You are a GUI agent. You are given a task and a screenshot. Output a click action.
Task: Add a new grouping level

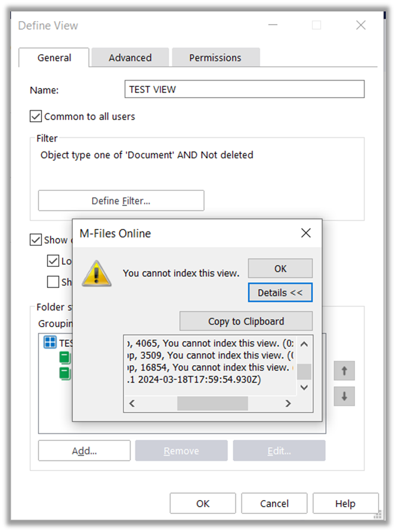[x=84, y=451]
